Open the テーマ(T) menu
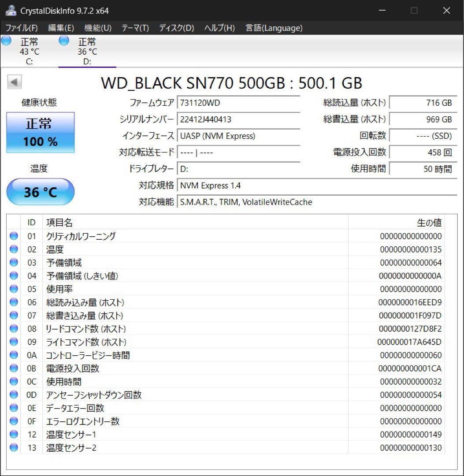Viewport: 464px width, 476px height. tap(134, 28)
